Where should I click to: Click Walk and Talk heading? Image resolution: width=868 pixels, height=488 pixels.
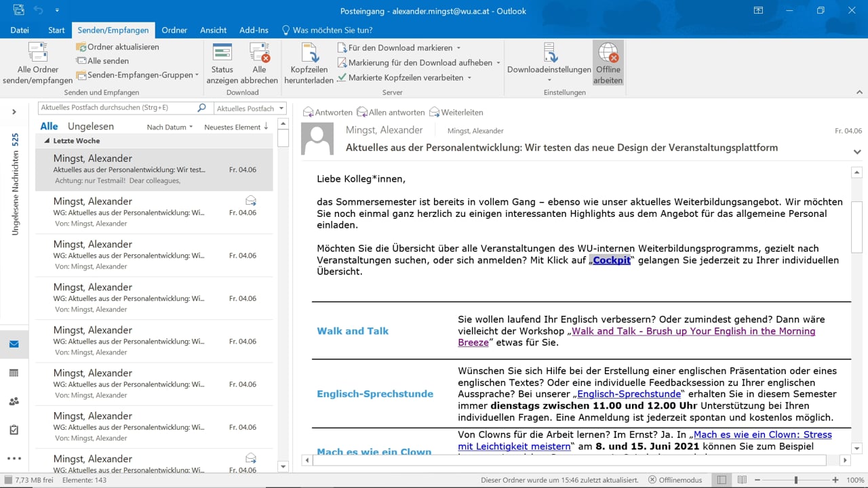353,331
